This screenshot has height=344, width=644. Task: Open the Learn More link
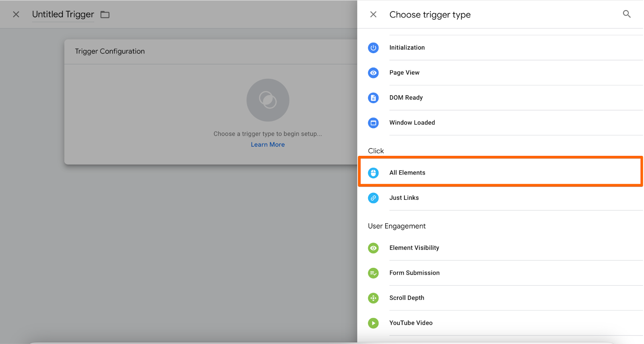pyautogui.click(x=268, y=145)
